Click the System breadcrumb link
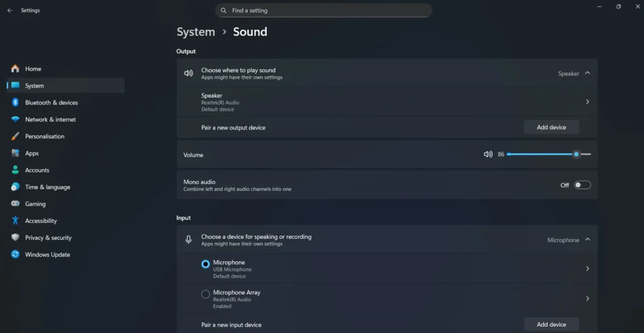Screen dimensions: 644x333 point(196,31)
